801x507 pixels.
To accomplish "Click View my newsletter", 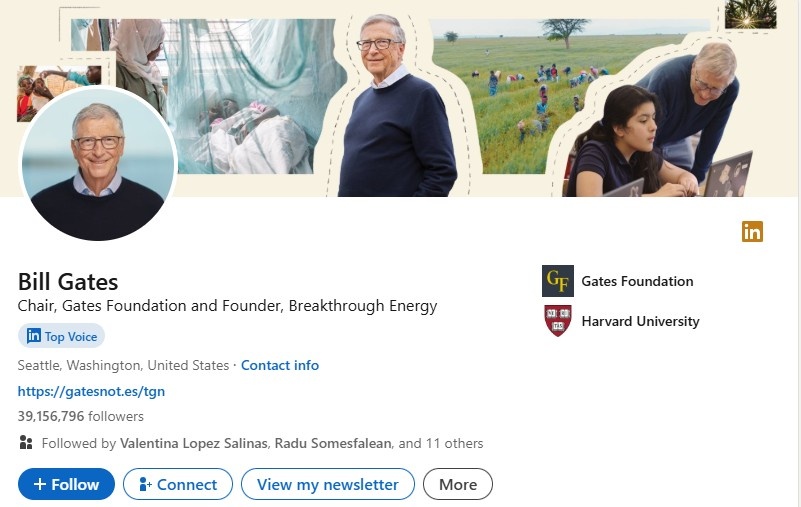I will 327,484.
